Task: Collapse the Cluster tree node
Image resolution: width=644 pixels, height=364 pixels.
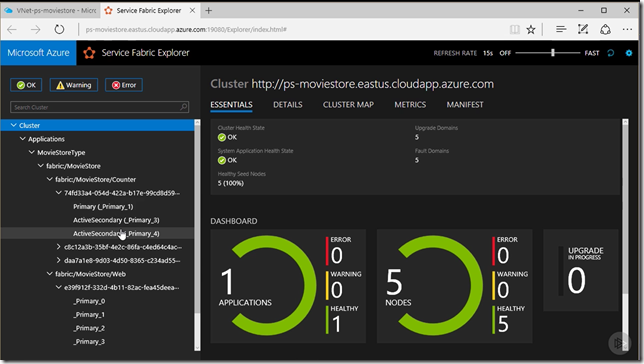Action: click(x=14, y=125)
